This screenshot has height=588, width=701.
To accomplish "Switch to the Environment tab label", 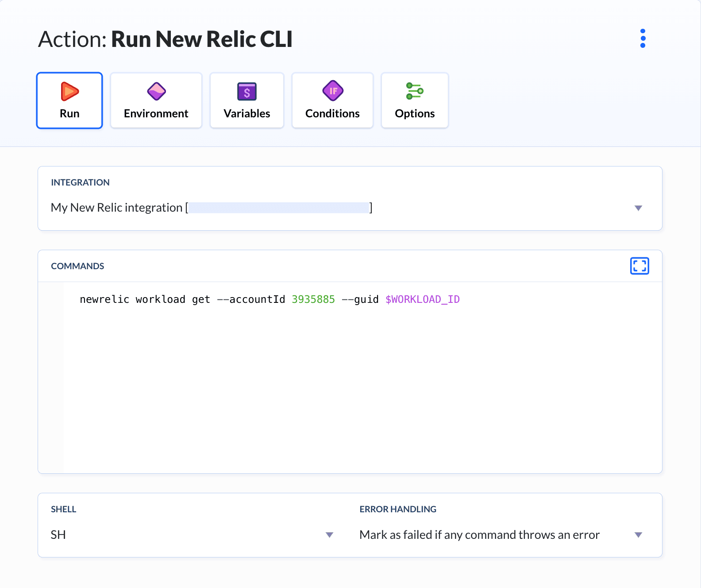I will [x=156, y=114].
